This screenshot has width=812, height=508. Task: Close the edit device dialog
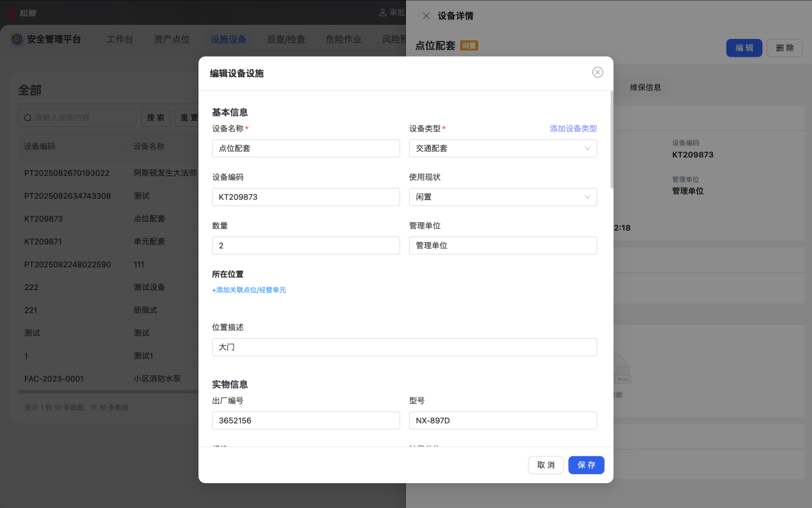[x=598, y=72]
